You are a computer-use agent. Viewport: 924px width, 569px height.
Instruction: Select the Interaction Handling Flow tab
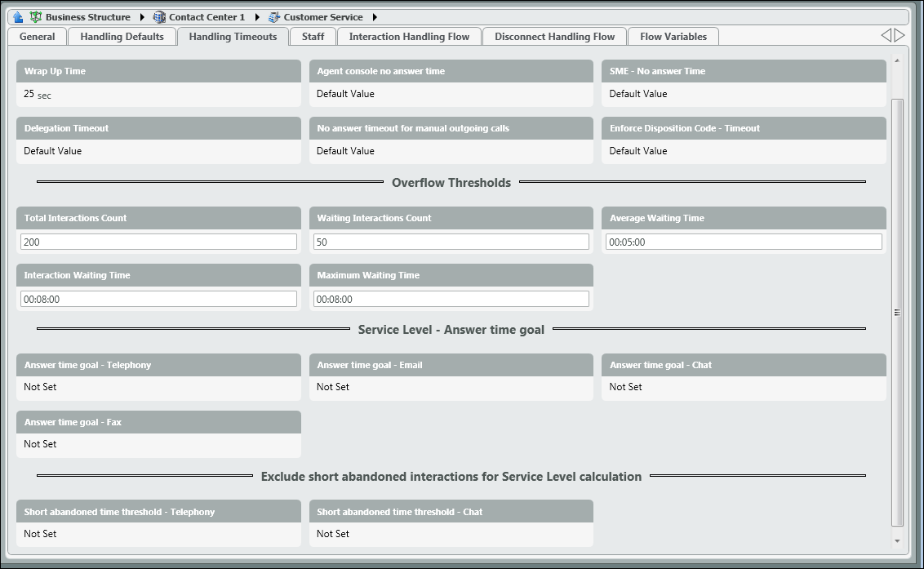[409, 37]
